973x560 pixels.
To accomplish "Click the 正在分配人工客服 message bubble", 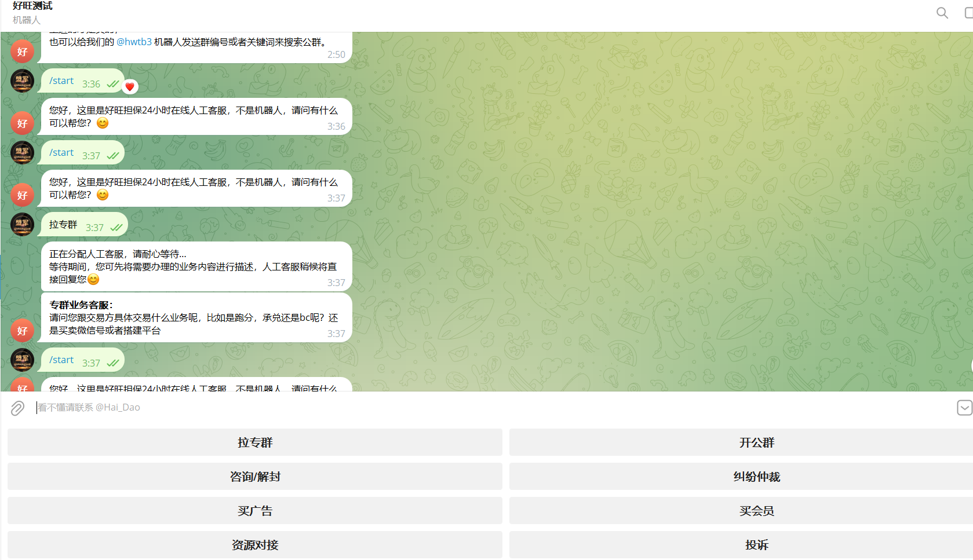I will (196, 266).
